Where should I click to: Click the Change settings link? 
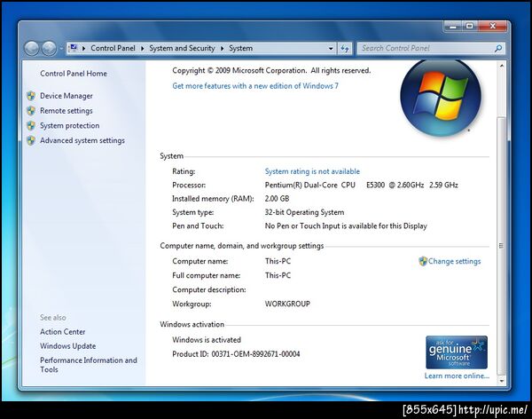click(454, 261)
